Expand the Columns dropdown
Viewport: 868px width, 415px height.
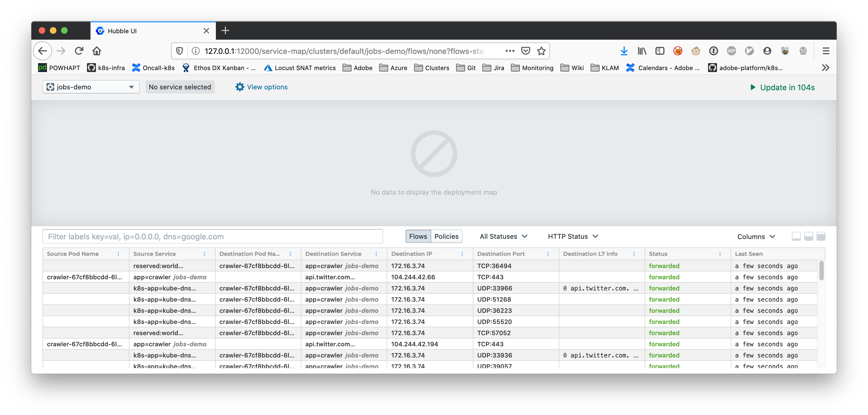pos(756,237)
